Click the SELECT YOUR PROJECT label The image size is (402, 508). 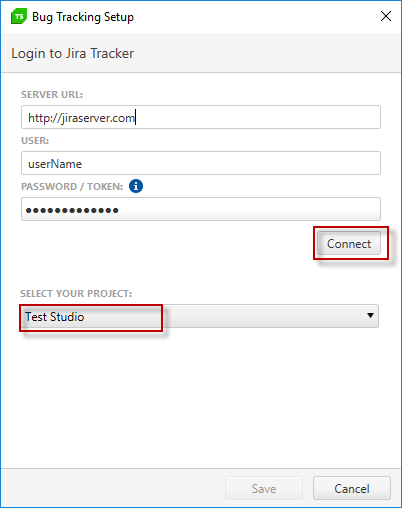tap(76, 294)
